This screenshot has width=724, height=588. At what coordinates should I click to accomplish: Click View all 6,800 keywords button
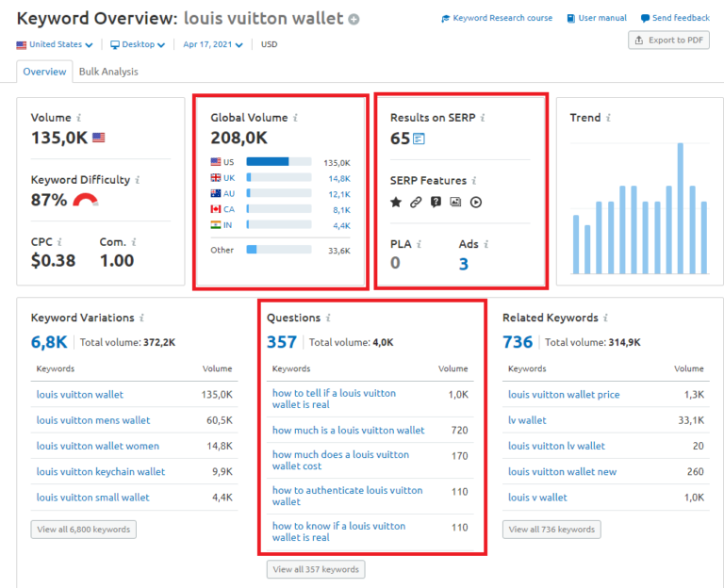click(x=84, y=530)
